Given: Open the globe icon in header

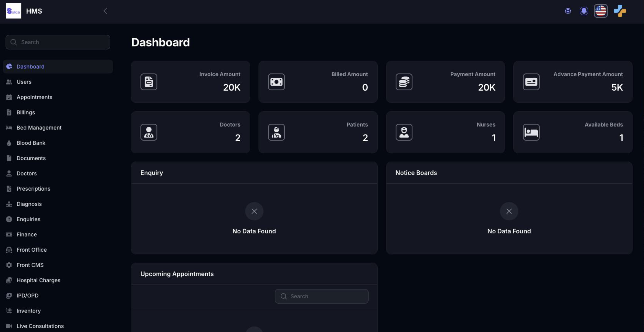Looking at the screenshot, I should pos(568,11).
